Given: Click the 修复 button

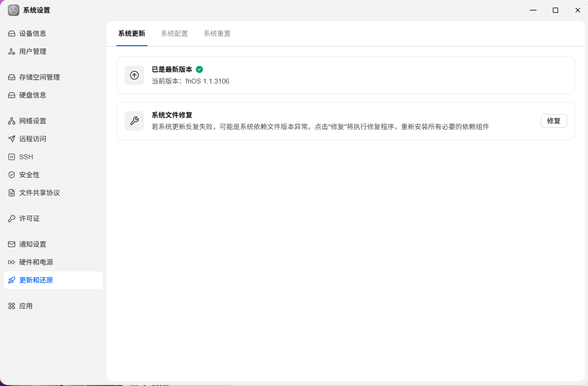Looking at the screenshot, I should click(x=554, y=121).
